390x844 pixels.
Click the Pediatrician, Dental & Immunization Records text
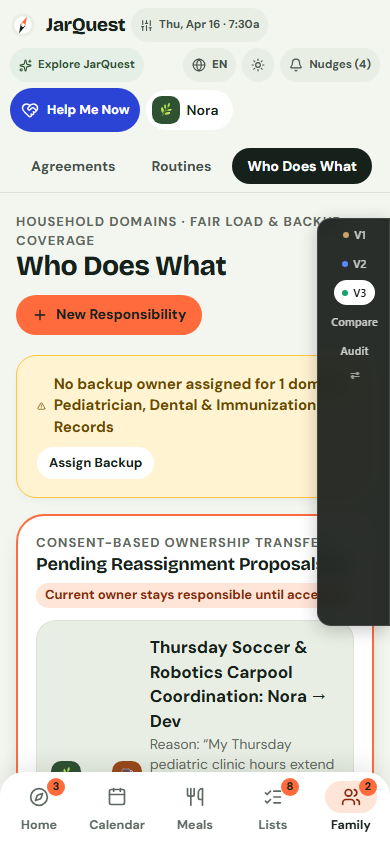coord(185,416)
